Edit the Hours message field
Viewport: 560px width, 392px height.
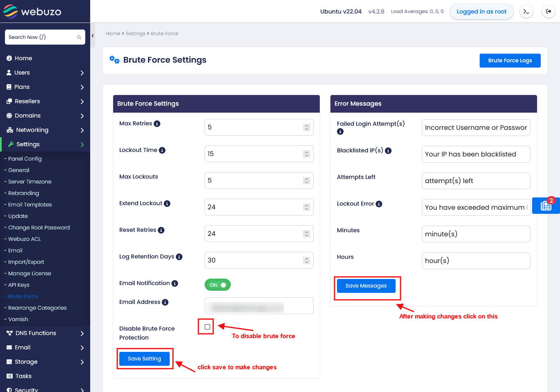click(476, 261)
